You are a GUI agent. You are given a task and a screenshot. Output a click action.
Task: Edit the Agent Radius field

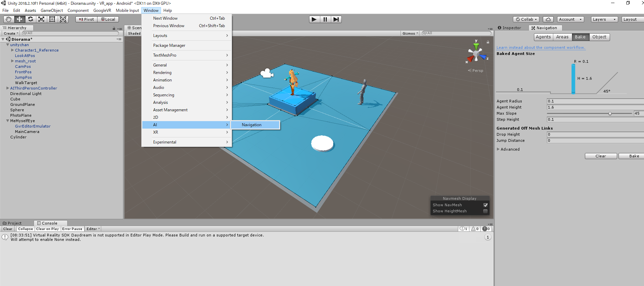click(595, 101)
